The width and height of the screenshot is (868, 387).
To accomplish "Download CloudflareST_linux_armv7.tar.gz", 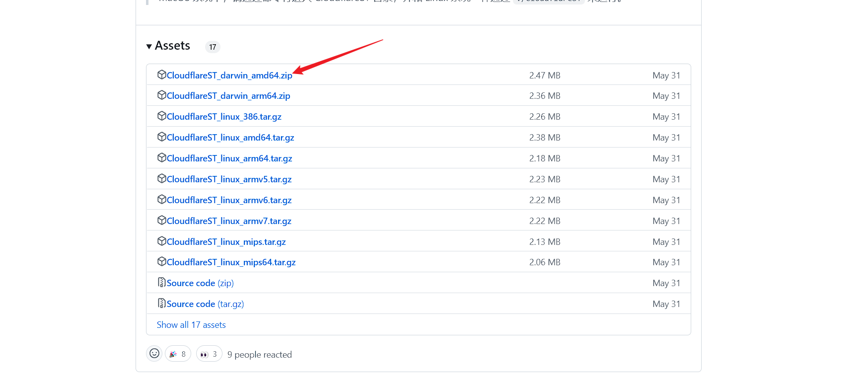I will tap(229, 221).
